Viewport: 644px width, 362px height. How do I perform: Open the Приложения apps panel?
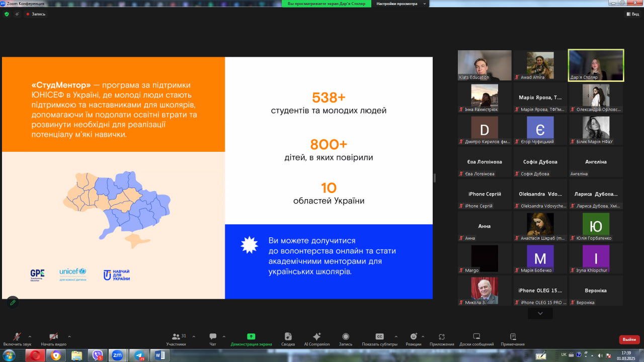coord(442,339)
